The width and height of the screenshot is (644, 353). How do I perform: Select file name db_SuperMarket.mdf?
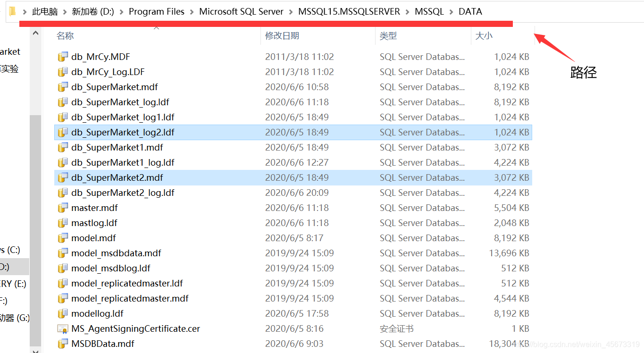[115, 87]
